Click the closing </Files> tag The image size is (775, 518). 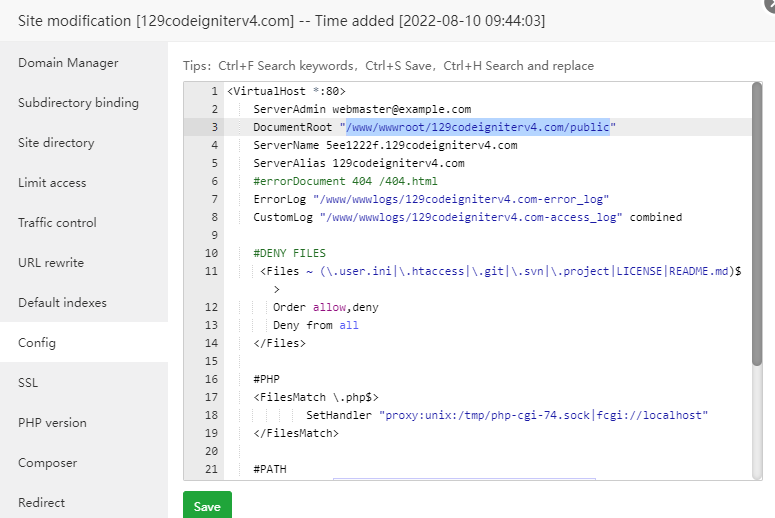(x=280, y=343)
